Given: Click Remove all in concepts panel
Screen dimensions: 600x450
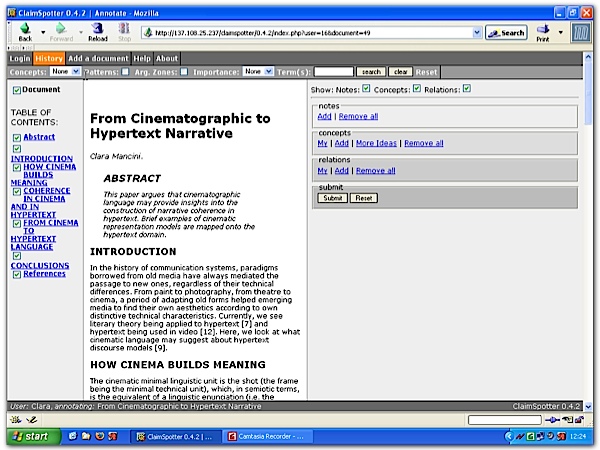Looking at the screenshot, I should [x=424, y=143].
